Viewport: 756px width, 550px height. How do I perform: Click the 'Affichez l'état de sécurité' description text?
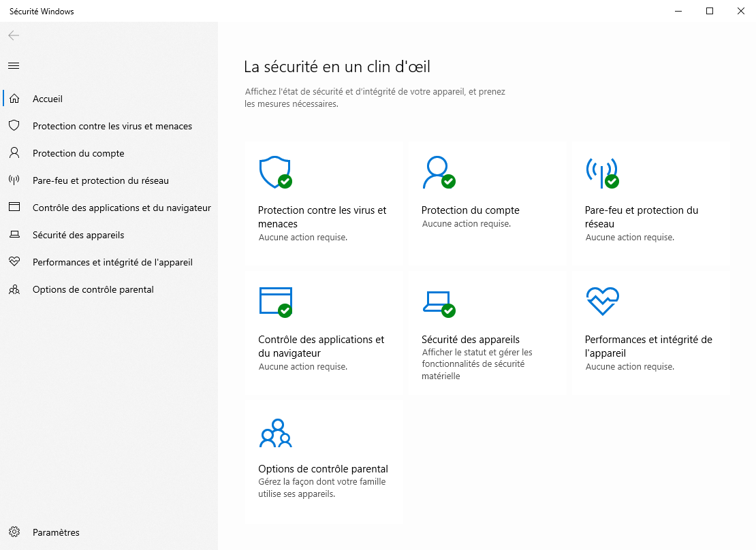coord(375,97)
